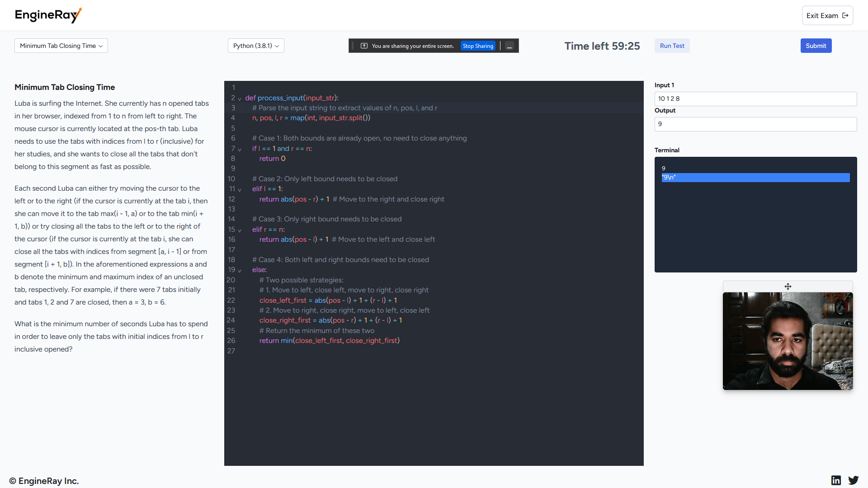
Task: Select the Input 1 text field
Action: 755,97
